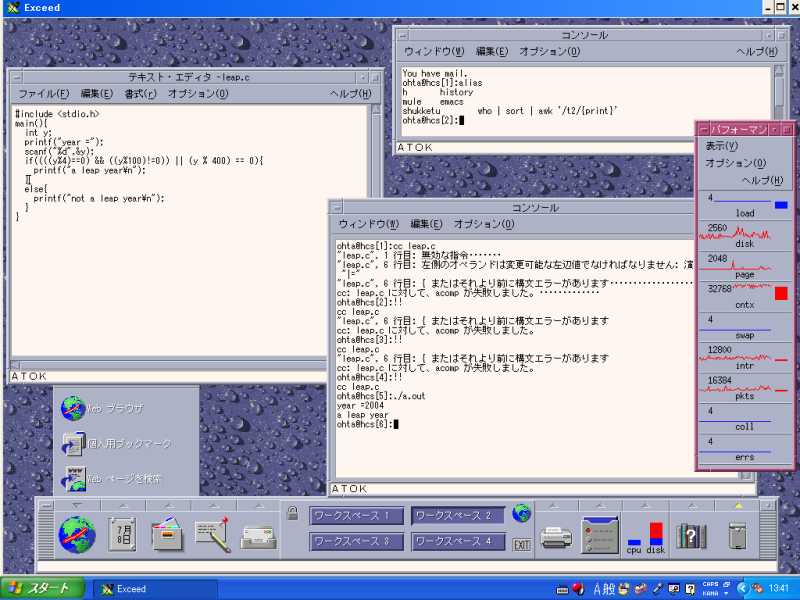
Task: Open the calendar icon showing 7月8日
Action: [x=122, y=534]
